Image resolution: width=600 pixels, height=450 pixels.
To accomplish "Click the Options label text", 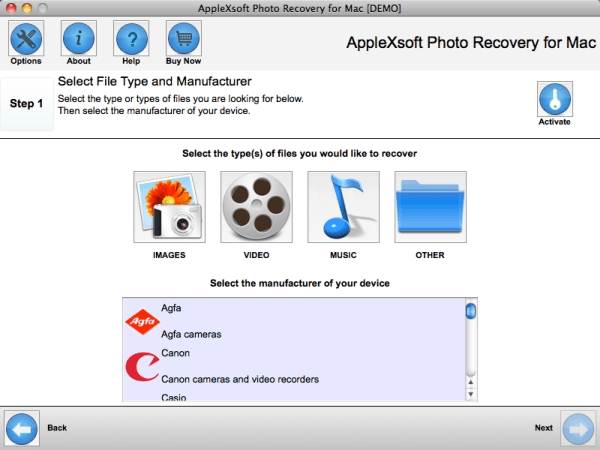I will [26, 61].
